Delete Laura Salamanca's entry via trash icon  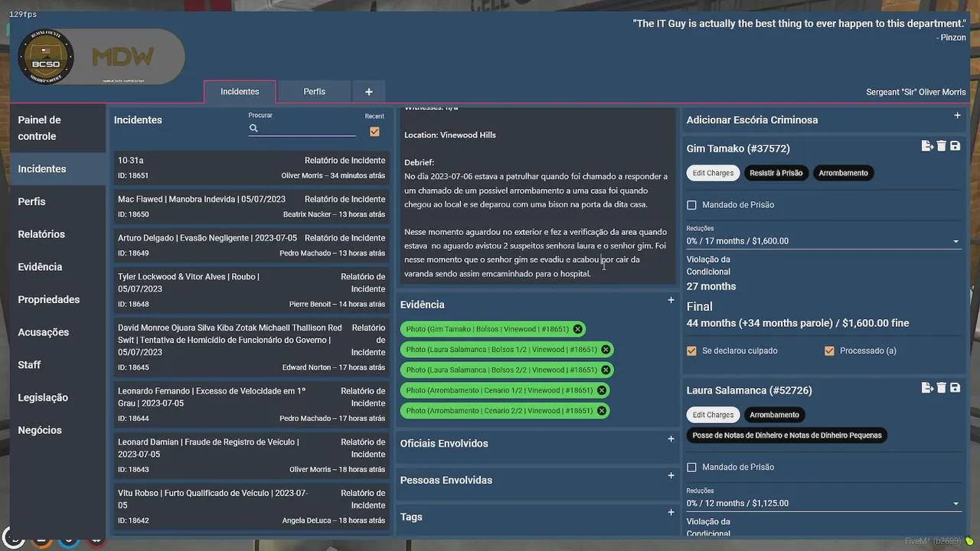[942, 388]
